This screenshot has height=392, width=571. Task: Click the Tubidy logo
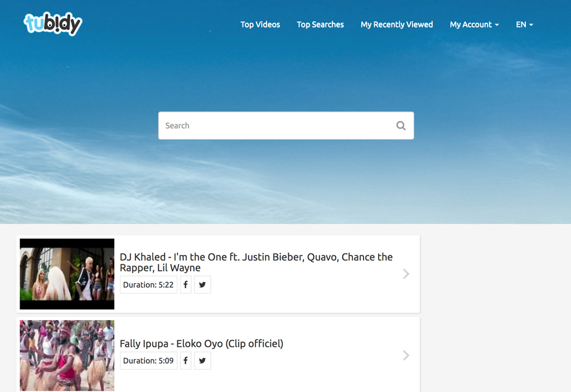[x=53, y=24]
